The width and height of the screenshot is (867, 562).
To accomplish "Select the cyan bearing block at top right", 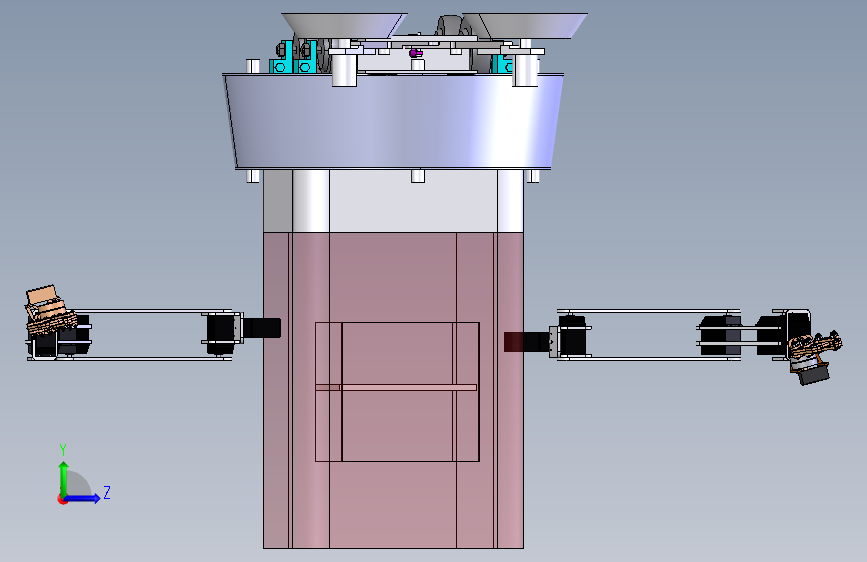I will 503,64.
